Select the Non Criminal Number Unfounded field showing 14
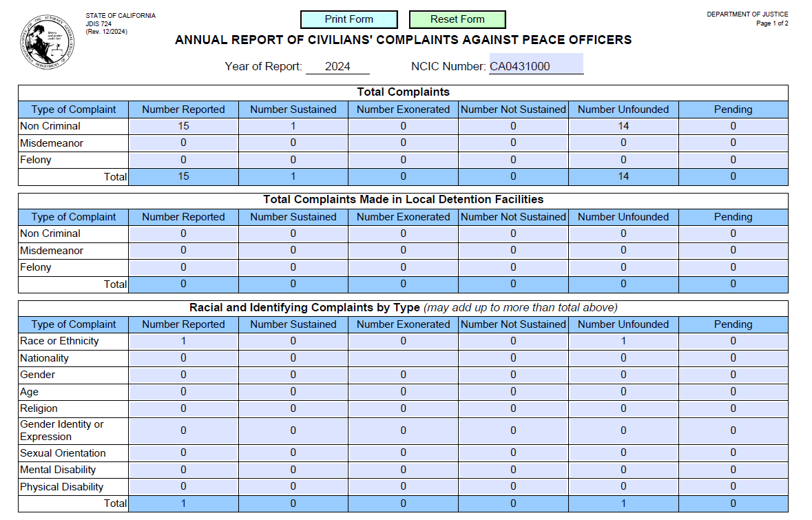 pyautogui.click(x=623, y=126)
